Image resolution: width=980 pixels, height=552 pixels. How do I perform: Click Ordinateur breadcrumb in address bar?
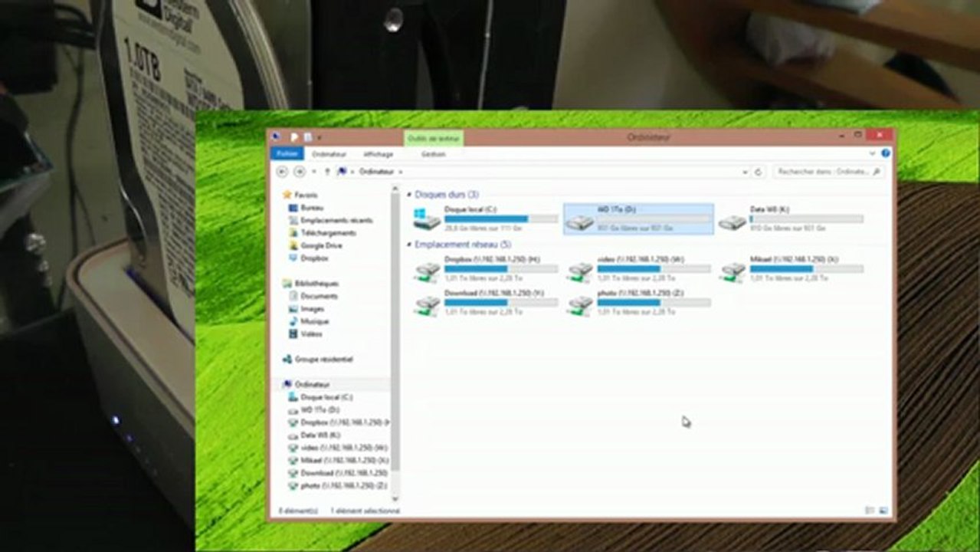pos(376,172)
